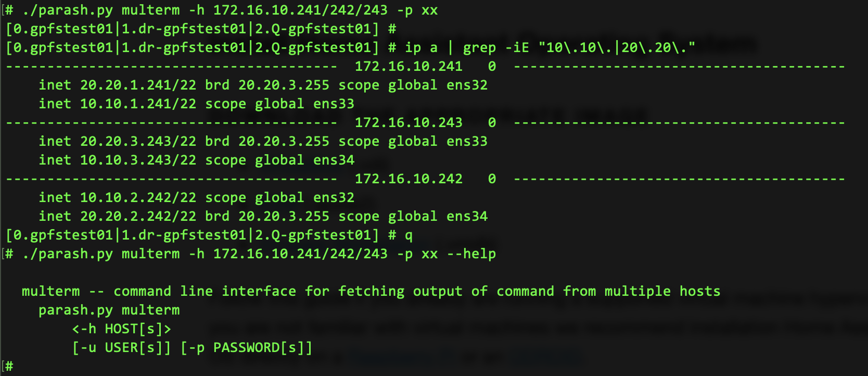
Task: Click the ens33 interface on the 10.10.1.241 line
Action: pos(334,104)
